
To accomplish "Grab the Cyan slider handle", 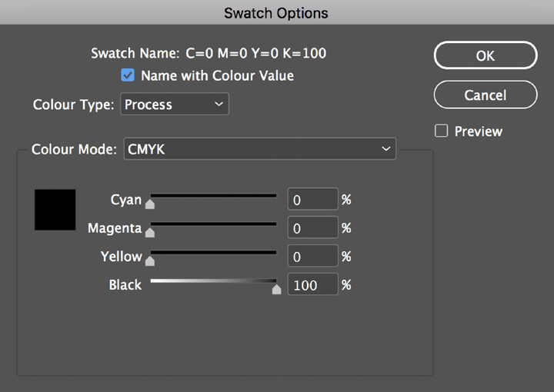I will click(150, 204).
